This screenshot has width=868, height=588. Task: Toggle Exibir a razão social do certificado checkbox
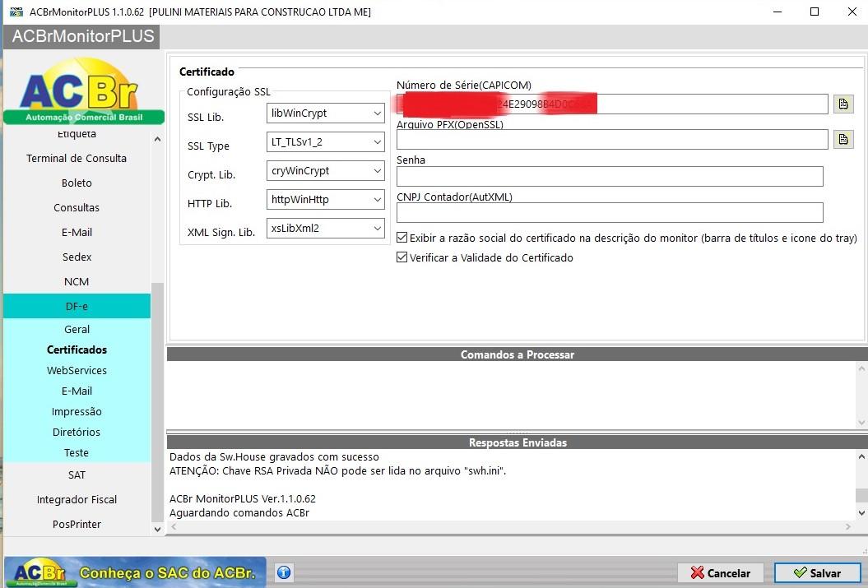(402, 238)
